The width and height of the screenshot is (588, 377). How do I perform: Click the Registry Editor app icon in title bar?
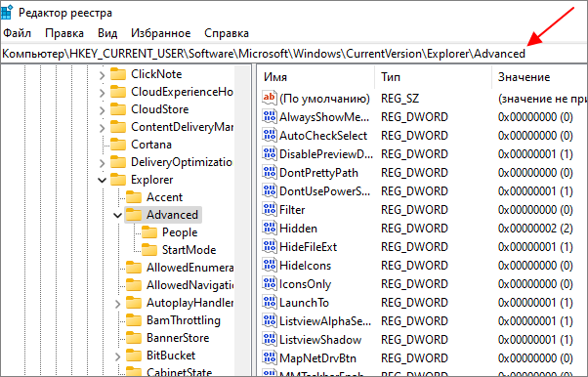pyautogui.click(x=7, y=12)
